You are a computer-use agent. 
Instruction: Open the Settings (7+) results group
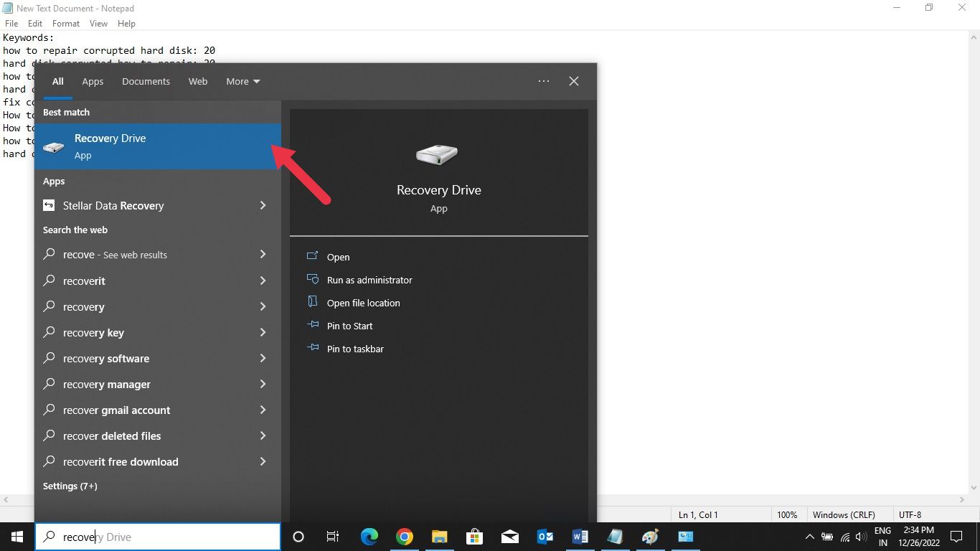70,486
